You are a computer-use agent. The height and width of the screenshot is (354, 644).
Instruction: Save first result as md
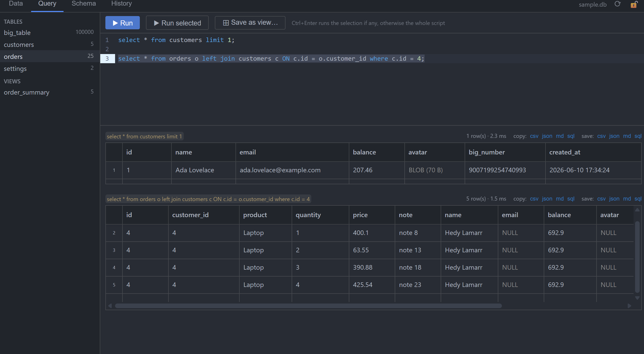tap(627, 136)
